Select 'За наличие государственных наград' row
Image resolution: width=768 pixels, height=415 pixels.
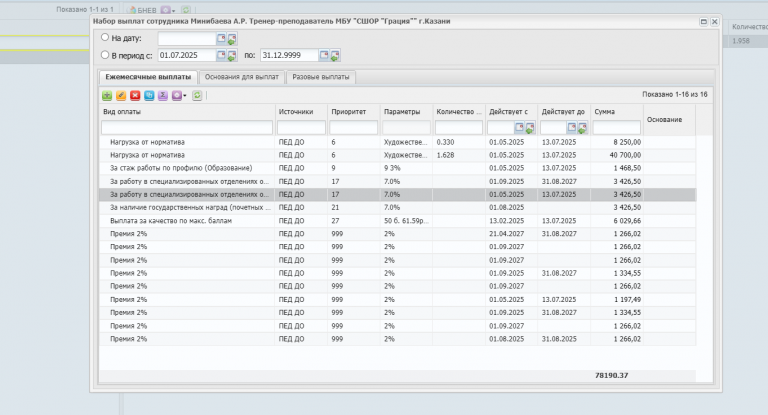point(397,208)
